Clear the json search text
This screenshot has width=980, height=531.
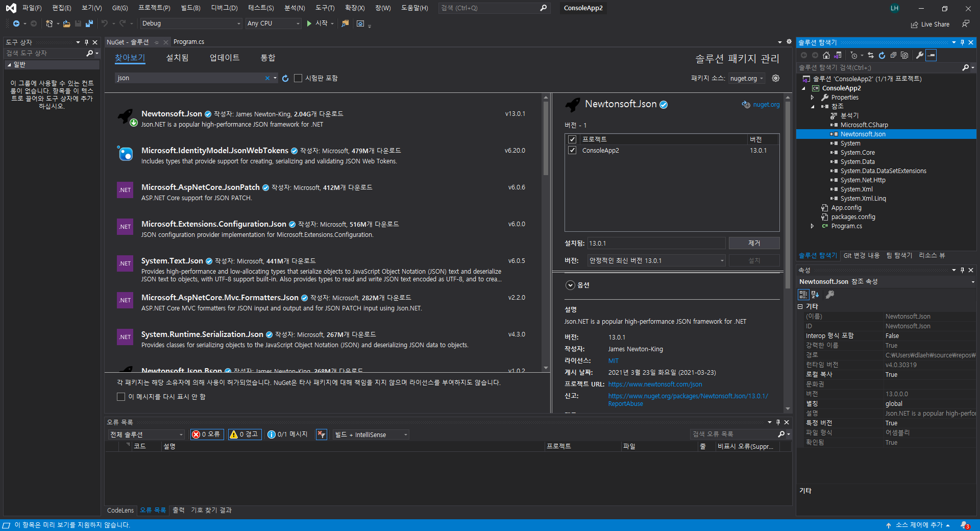(267, 78)
